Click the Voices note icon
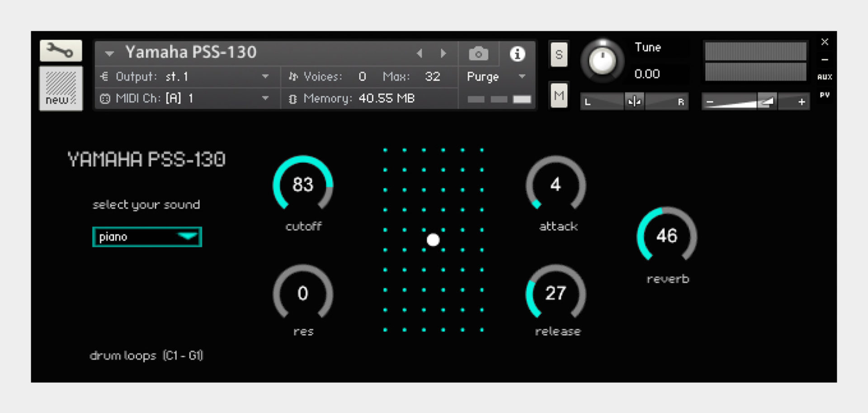 [294, 76]
